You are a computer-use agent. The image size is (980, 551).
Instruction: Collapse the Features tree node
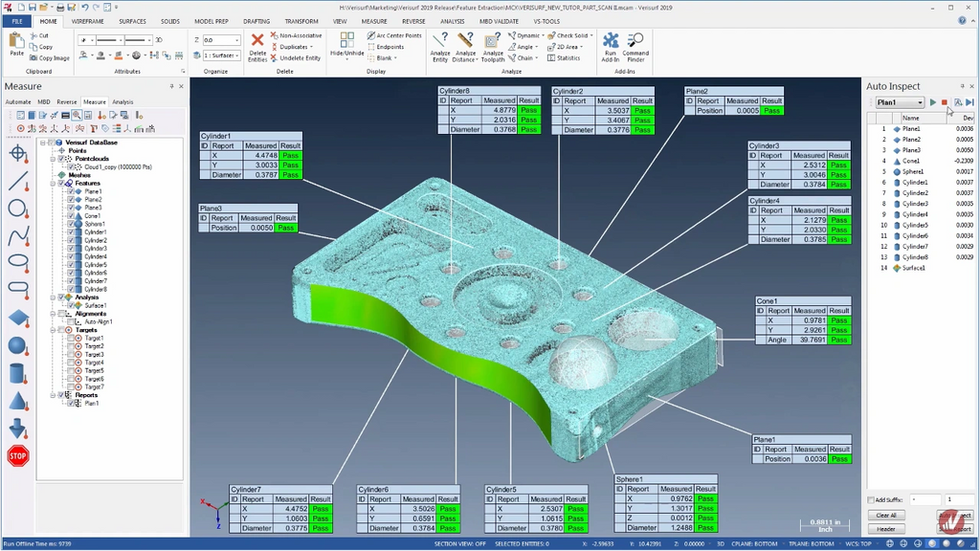[x=54, y=184]
